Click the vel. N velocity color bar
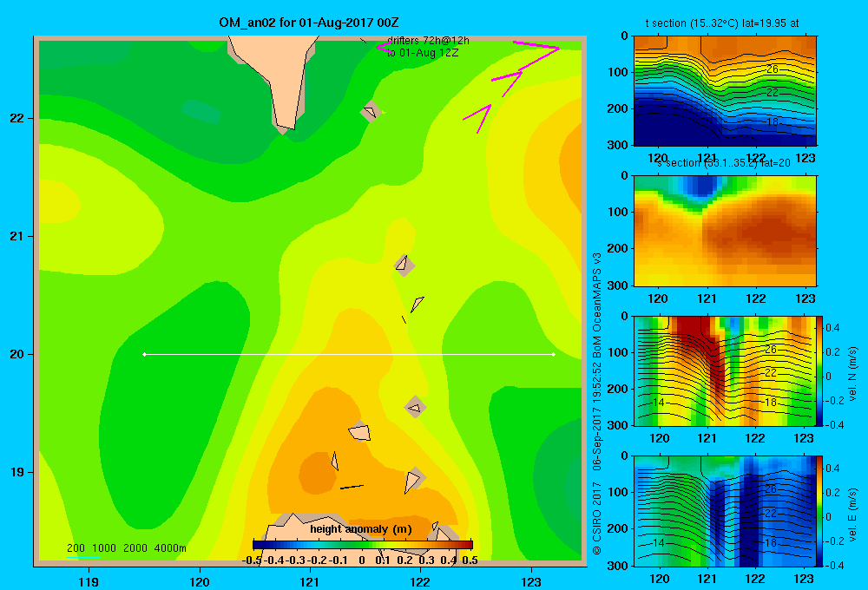Screen dimensions: 868x590 click(x=819, y=370)
